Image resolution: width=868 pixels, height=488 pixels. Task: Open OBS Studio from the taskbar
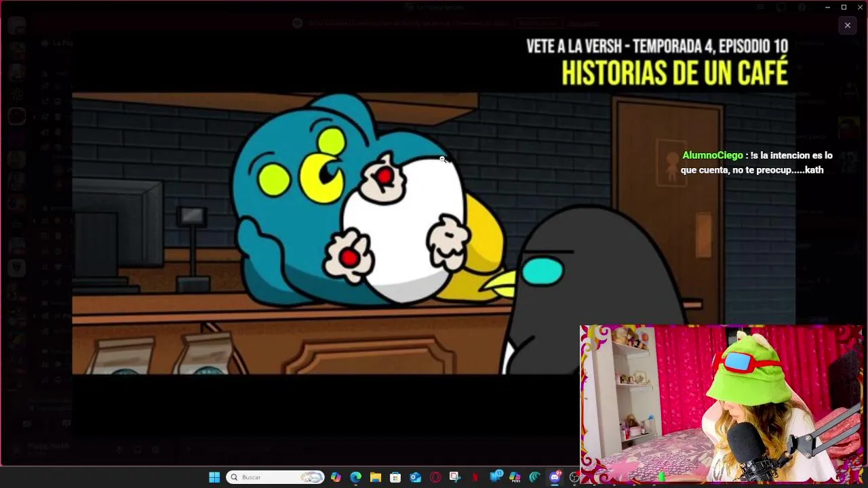(x=574, y=477)
